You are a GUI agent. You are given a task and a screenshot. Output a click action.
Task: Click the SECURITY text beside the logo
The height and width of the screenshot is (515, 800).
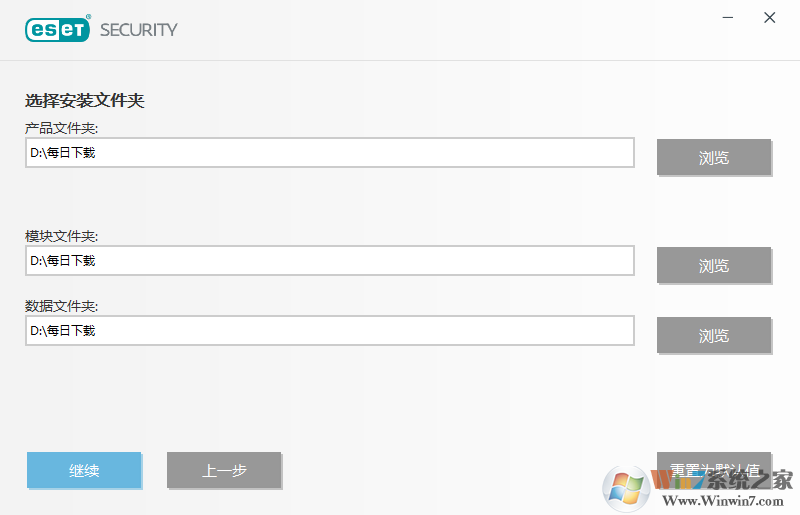[x=139, y=30]
